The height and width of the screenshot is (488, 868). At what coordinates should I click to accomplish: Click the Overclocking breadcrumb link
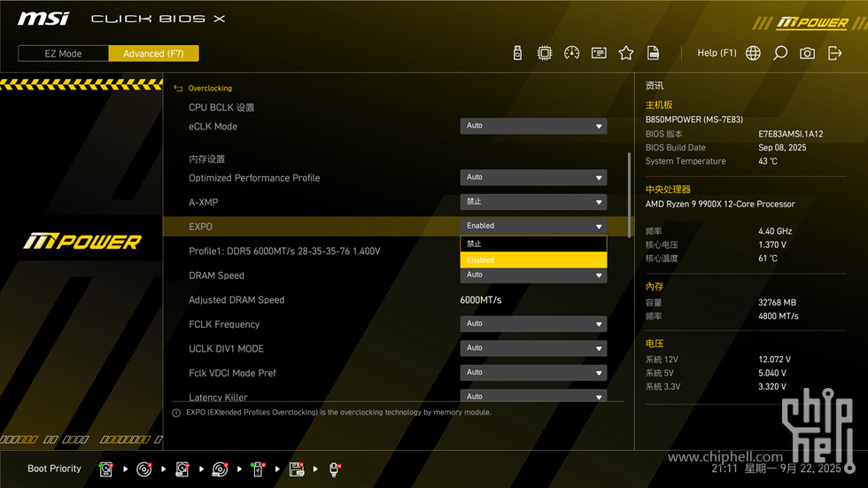coord(210,88)
